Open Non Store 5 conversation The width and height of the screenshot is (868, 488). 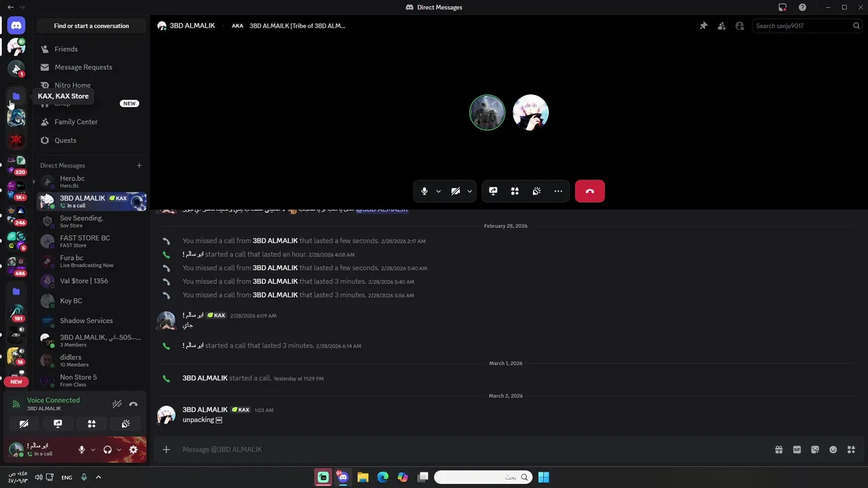pyautogui.click(x=92, y=380)
